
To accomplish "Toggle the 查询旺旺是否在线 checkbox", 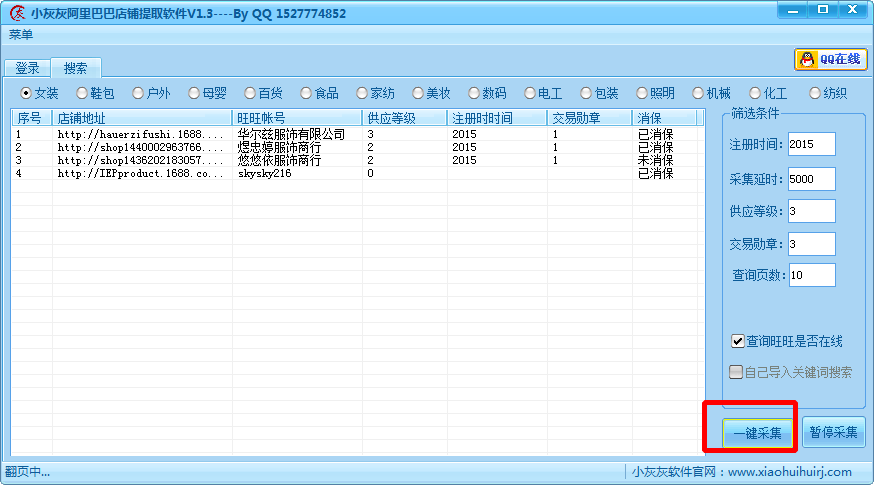I will [x=737, y=341].
